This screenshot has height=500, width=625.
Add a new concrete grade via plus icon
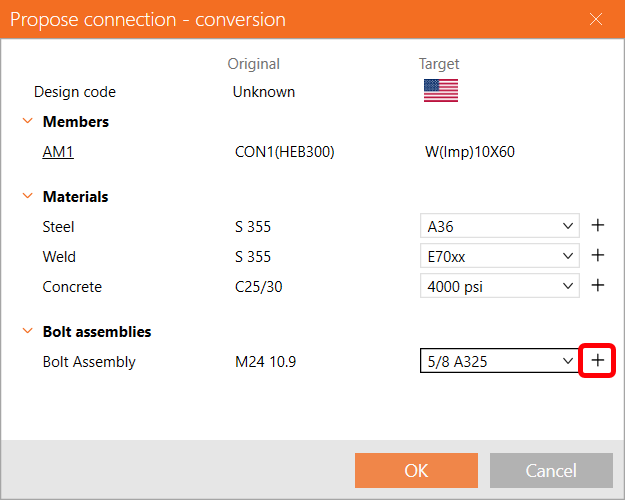click(x=598, y=286)
